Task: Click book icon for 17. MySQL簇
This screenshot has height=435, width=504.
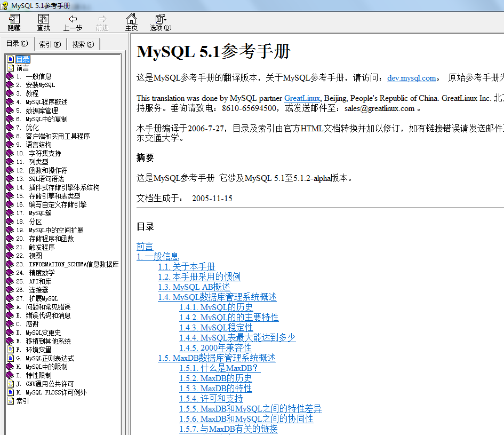Action: [10, 213]
